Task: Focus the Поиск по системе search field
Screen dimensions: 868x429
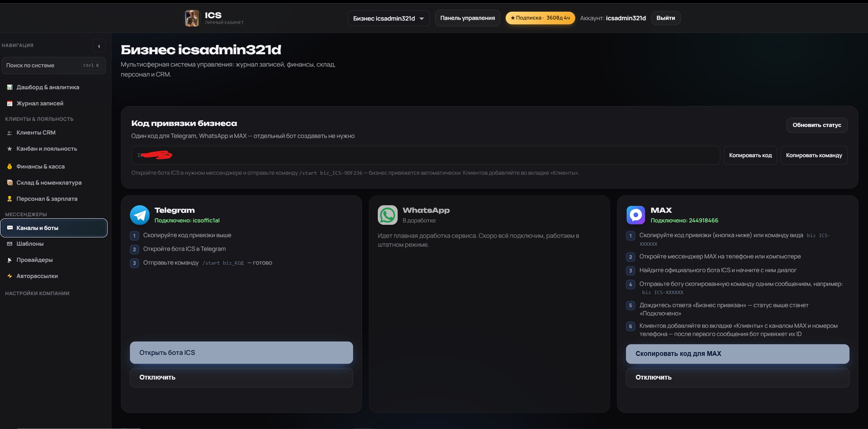Action: (54, 66)
